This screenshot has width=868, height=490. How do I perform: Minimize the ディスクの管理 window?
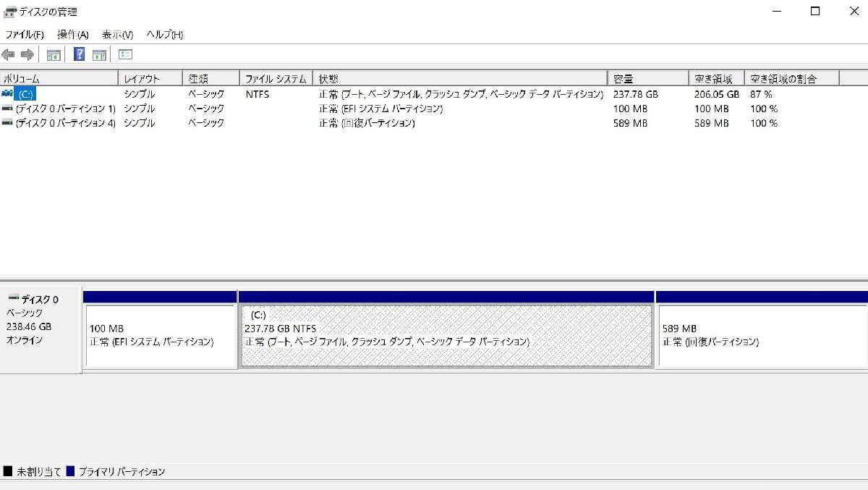click(778, 12)
